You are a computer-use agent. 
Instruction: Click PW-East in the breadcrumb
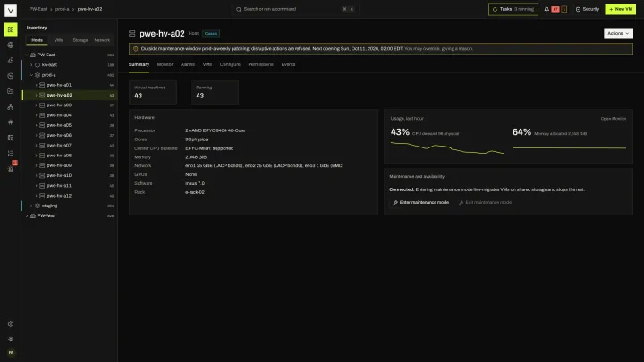click(x=38, y=9)
